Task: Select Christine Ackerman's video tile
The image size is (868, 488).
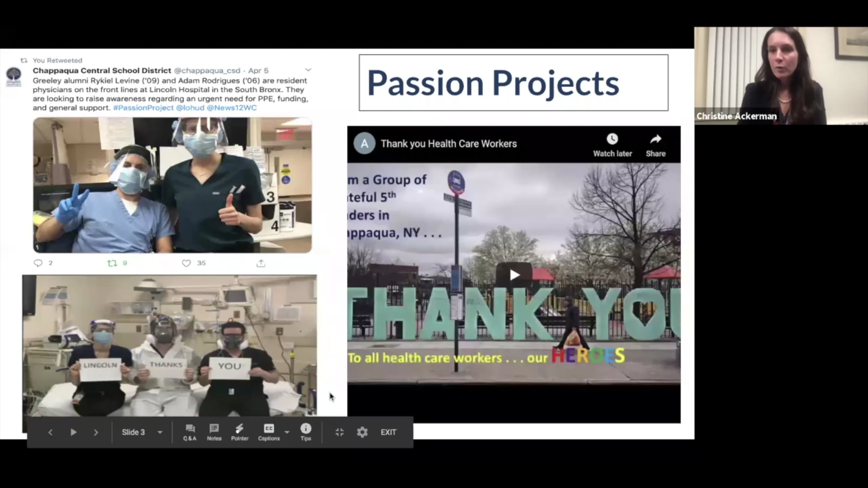Action: click(781, 76)
